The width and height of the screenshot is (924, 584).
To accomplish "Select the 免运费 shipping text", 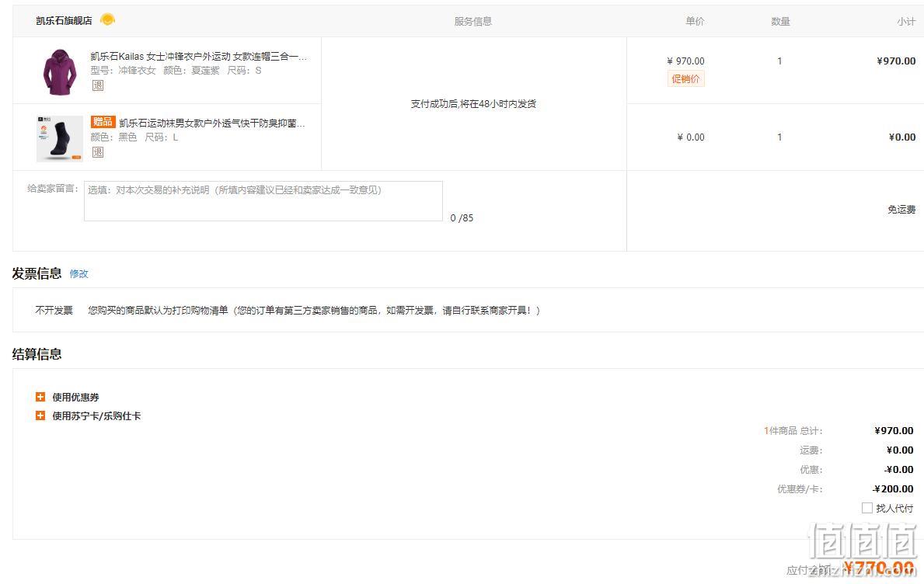I will tap(901, 210).
